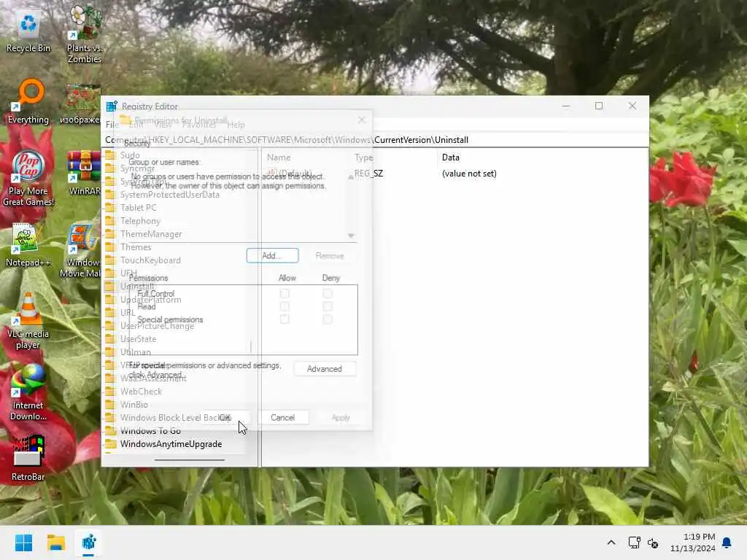Viewport: 747px width, 560px height.
Task: Select the TouchKeyboard registry key
Action: click(150, 260)
